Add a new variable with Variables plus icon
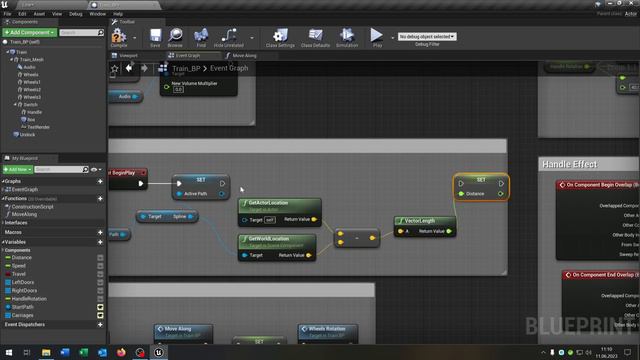 click(x=100, y=242)
